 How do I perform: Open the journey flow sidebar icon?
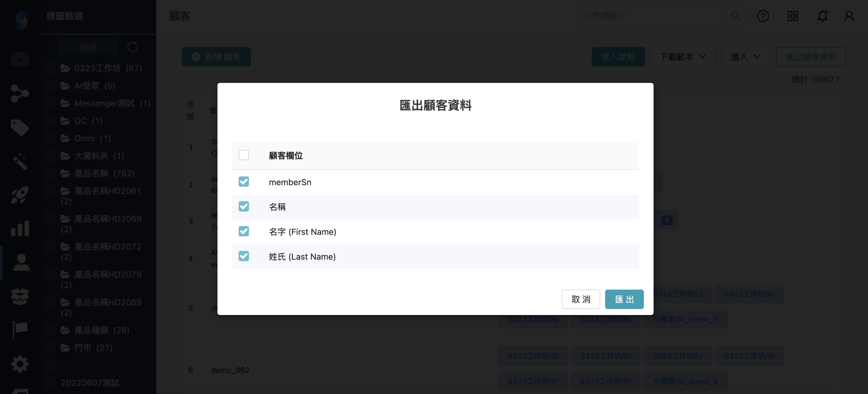click(x=20, y=93)
